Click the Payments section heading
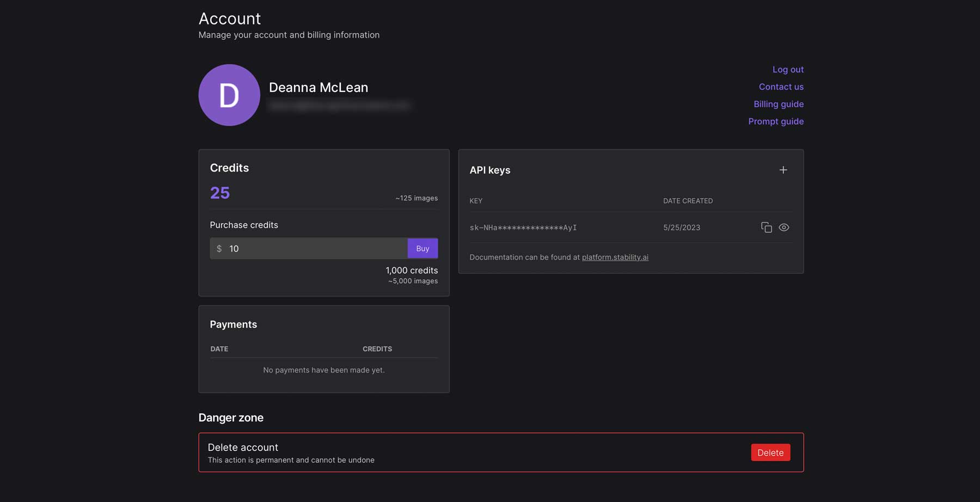 233,324
